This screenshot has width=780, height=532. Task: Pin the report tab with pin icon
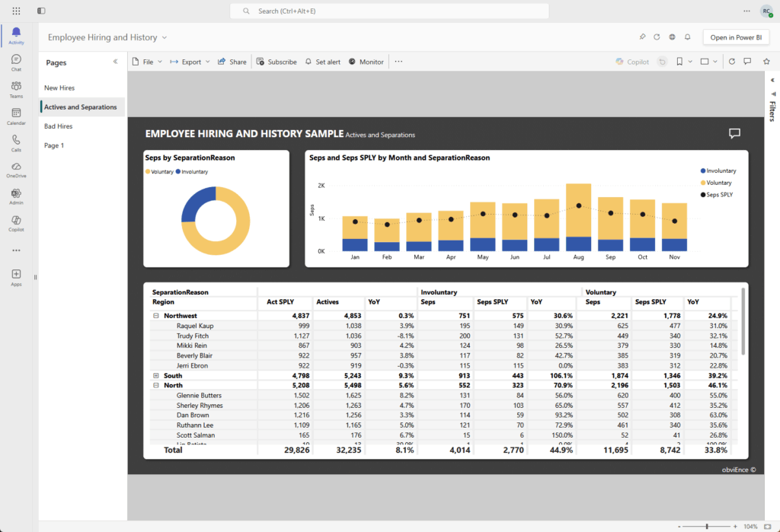coord(642,37)
